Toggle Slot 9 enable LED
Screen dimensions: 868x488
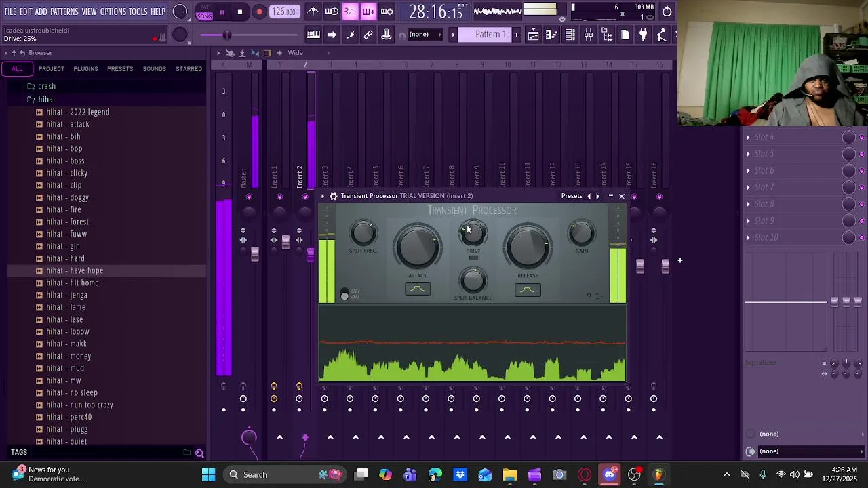pyautogui.click(x=862, y=220)
